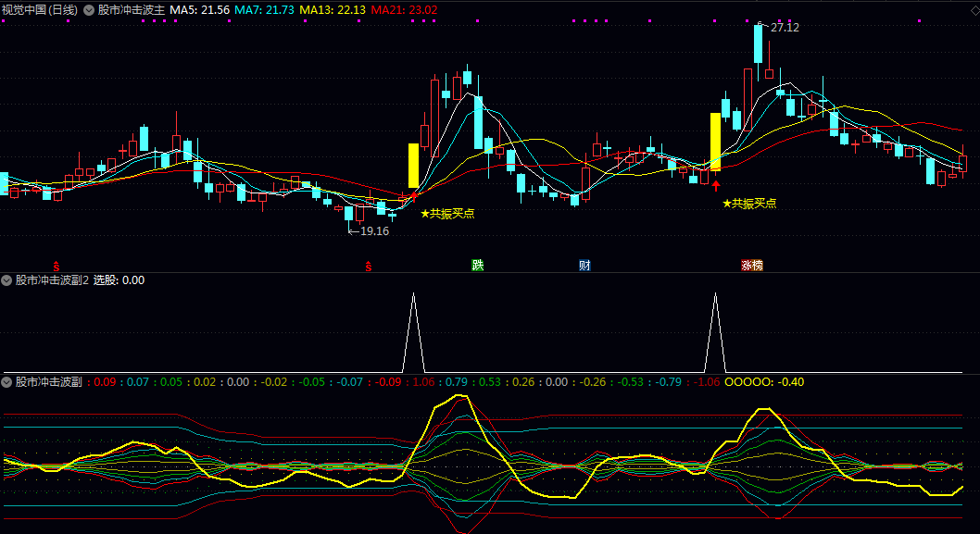Click the second yellow highlighted buy-signal candle

click(x=715, y=141)
